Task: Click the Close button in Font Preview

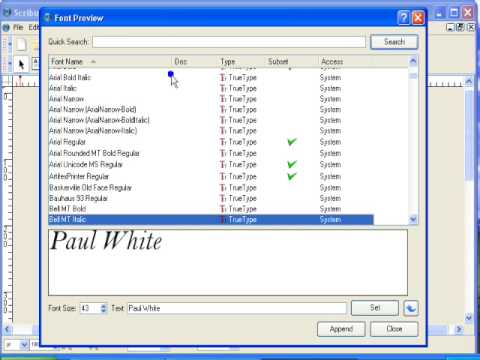Action: (394, 329)
